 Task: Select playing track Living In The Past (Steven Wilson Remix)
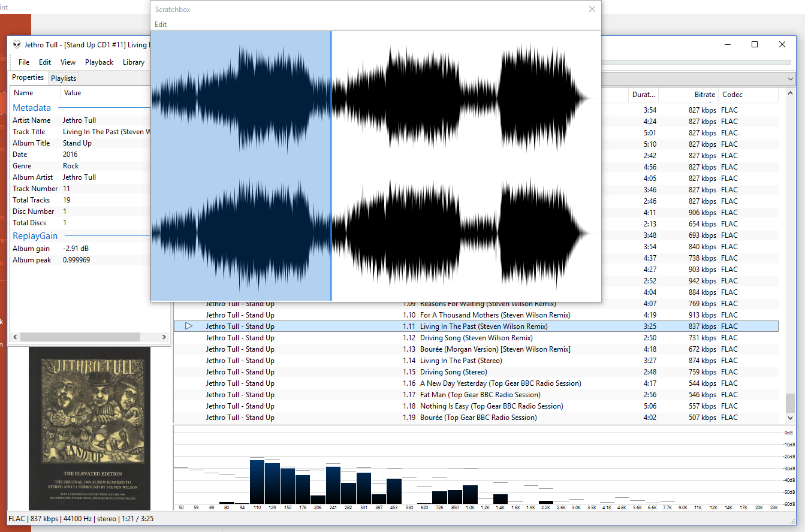tap(476, 327)
